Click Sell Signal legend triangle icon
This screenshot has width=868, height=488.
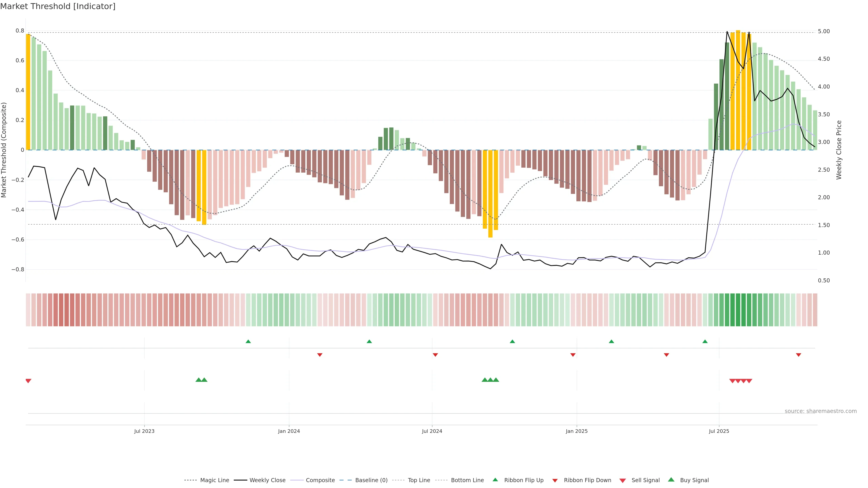622,481
